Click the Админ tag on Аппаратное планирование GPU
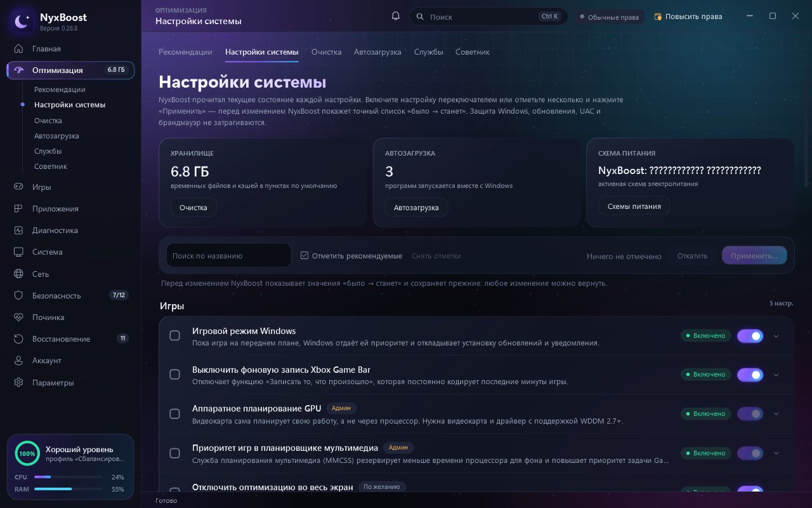The height and width of the screenshot is (508, 812). [341, 408]
